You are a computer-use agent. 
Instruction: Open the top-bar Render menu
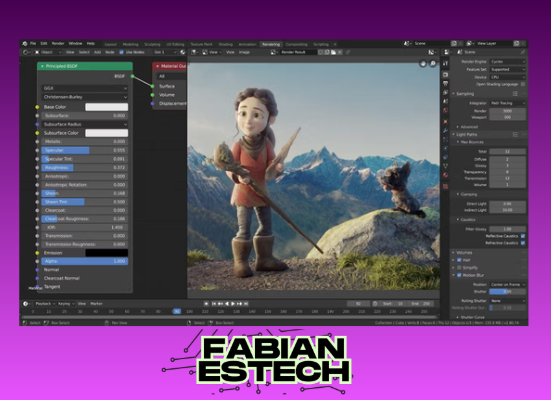click(58, 44)
